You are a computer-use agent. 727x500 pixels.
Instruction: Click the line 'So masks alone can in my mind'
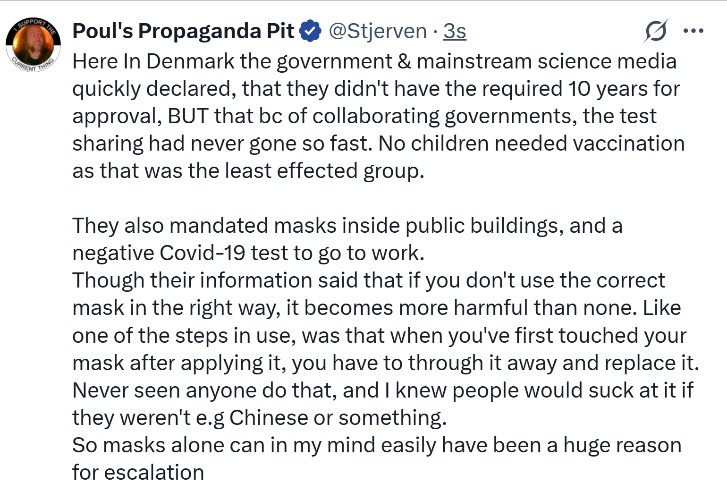click(x=377, y=445)
